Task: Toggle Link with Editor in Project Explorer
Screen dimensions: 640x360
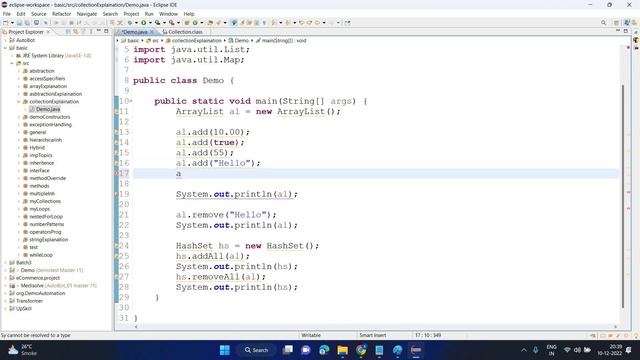Action: [76, 31]
